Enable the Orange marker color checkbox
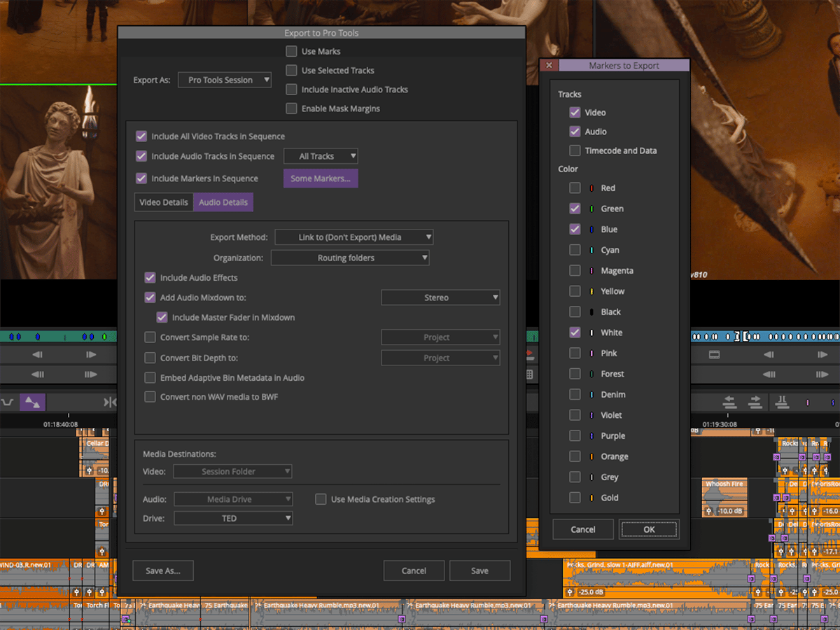 point(575,456)
